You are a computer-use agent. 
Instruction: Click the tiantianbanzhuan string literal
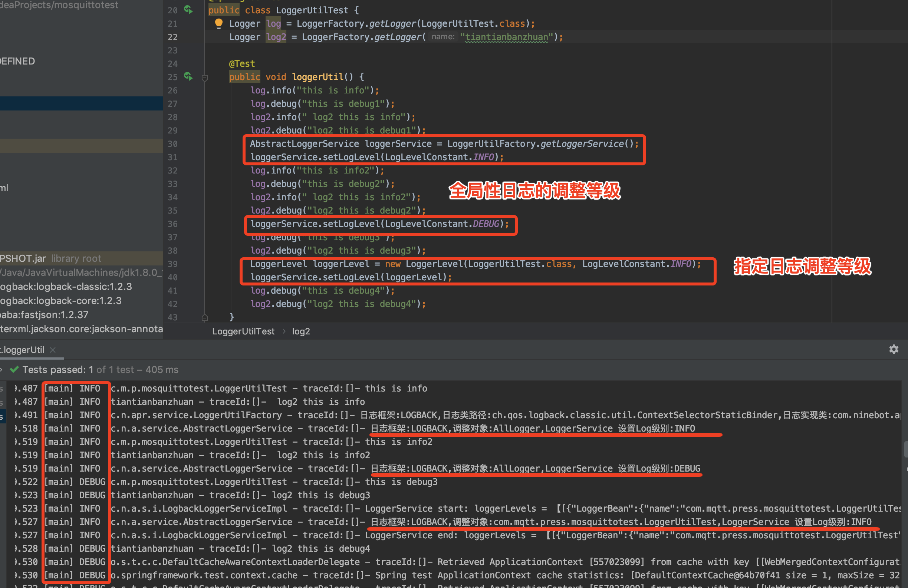coord(506,37)
